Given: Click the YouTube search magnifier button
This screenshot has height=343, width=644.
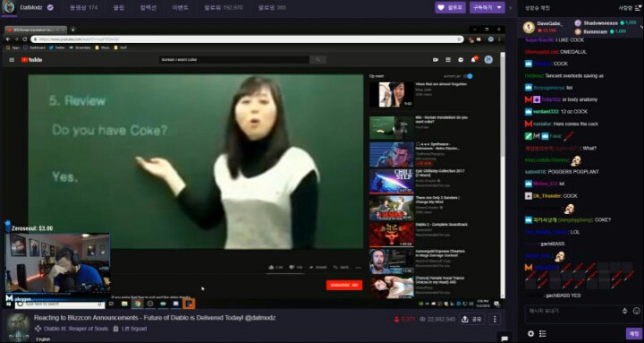Looking at the screenshot, I should (x=318, y=60).
